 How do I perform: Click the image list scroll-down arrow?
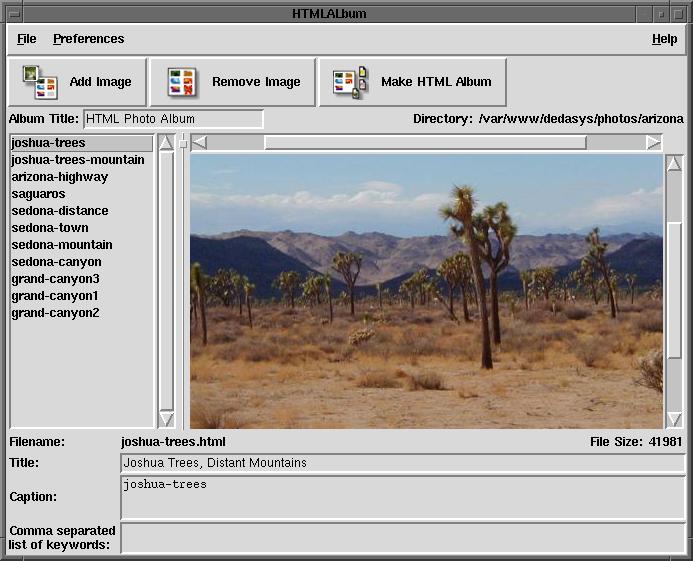click(166, 419)
